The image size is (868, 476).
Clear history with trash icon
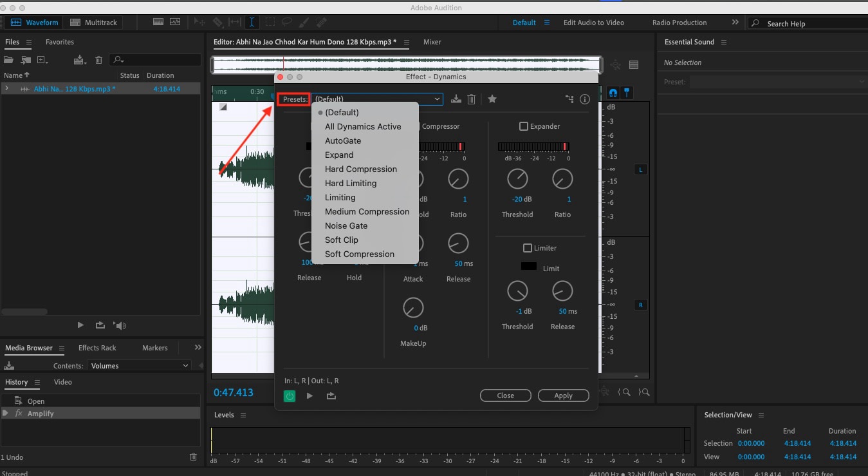193,457
